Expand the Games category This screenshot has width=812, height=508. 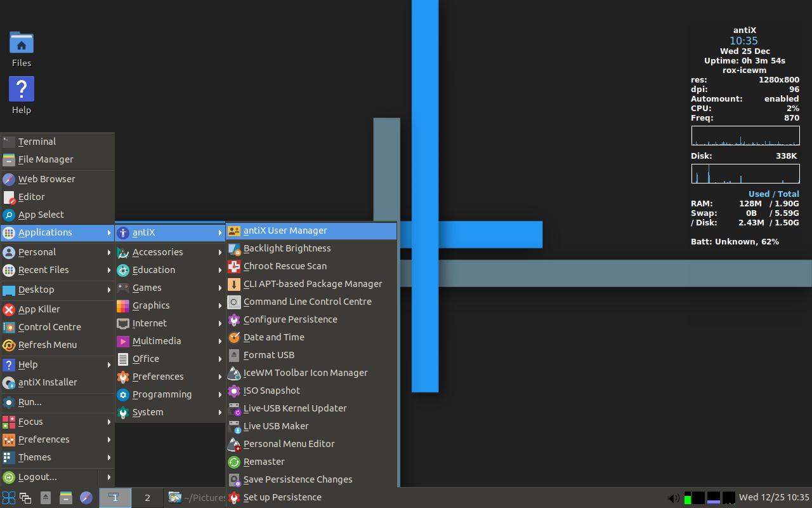170,288
